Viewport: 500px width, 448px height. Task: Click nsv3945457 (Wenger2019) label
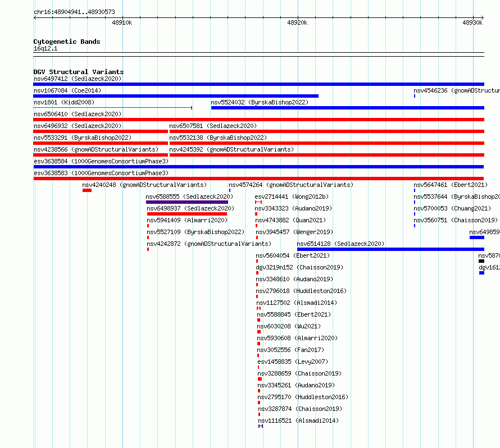[294, 232]
